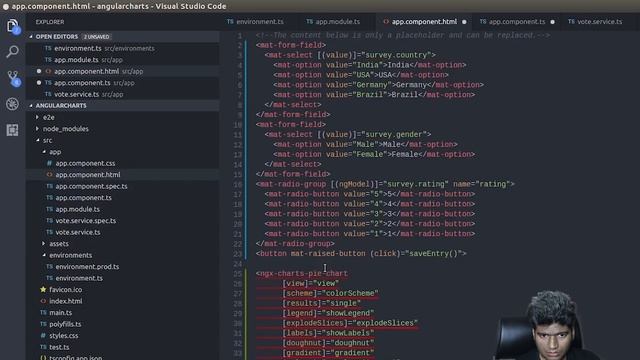Open app.module.ts in Open Editors list

122,60
